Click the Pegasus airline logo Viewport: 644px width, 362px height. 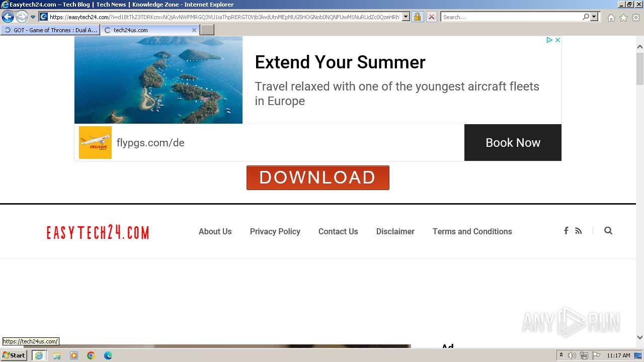click(95, 143)
